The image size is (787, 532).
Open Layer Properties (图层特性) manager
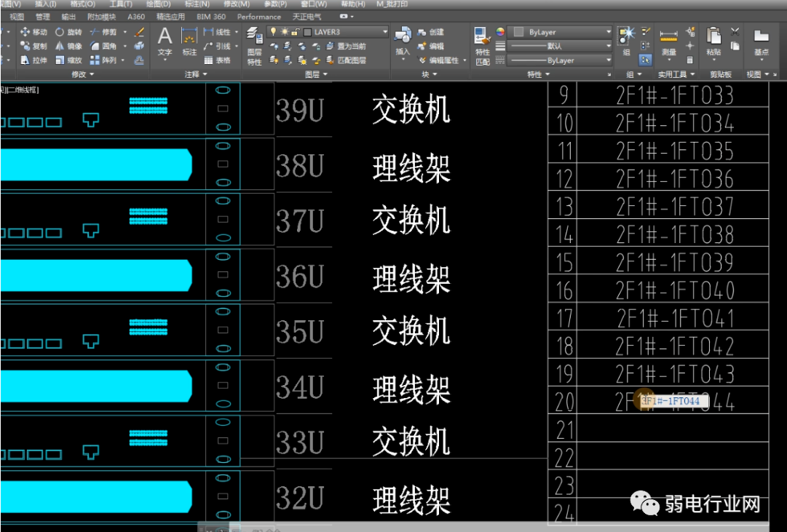[x=254, y=44]
